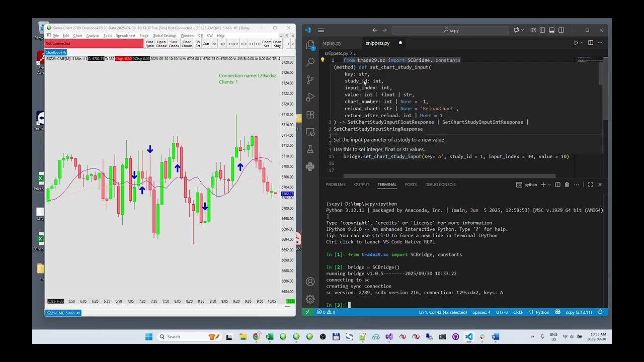
Task: Open remote window indicator in status bar
Action: coord(307,312)
